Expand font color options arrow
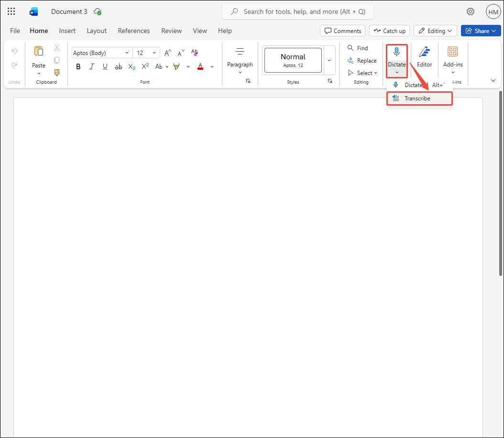The height and width of the screenshot is (438, 504). pos(212,67)
